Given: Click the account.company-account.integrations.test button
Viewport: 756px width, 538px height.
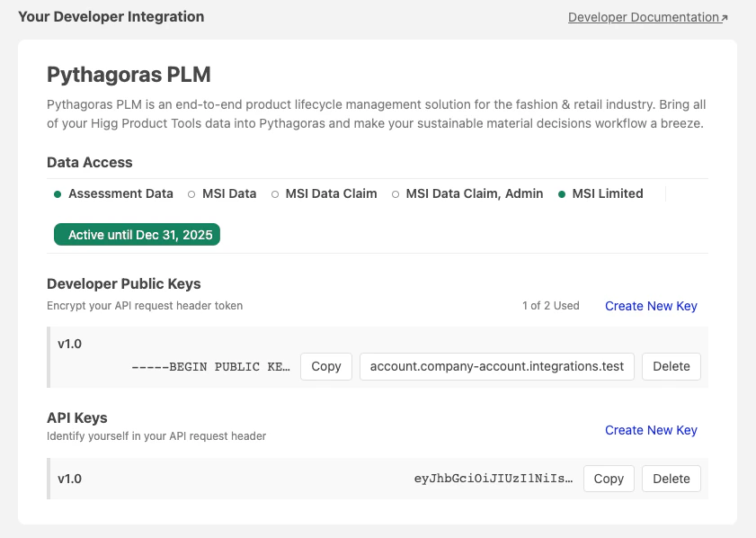Looking at the screenshot, I should [x=496, y=366].
